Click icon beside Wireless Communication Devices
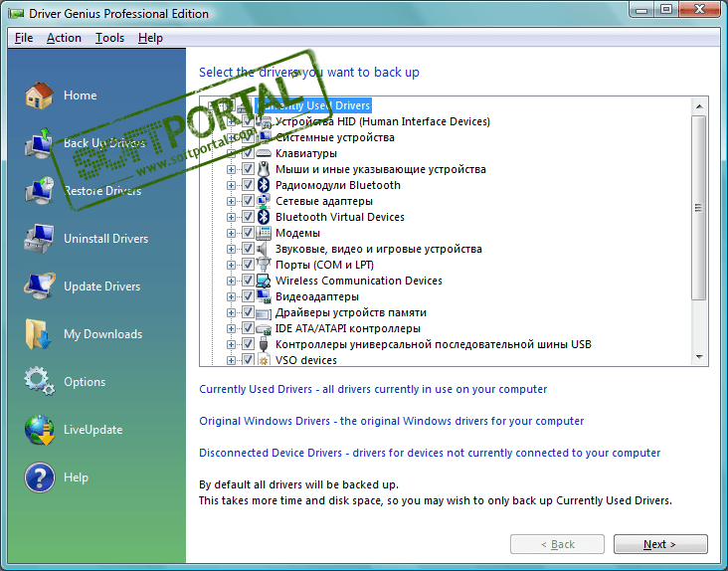 (x=264, y=281)
